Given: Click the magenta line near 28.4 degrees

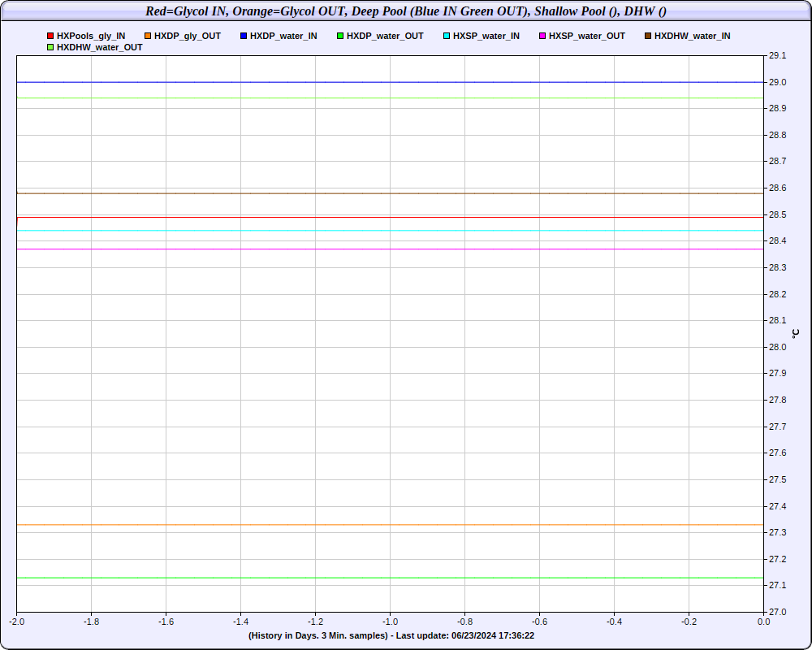Looking at the screenshot, I should coord(390,249).
